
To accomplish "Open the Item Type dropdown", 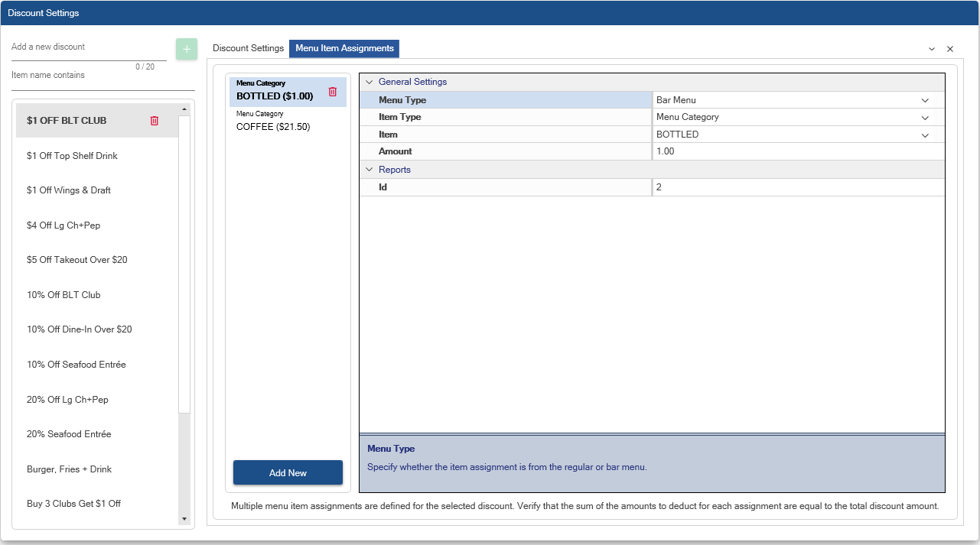I will pos(924,118).
